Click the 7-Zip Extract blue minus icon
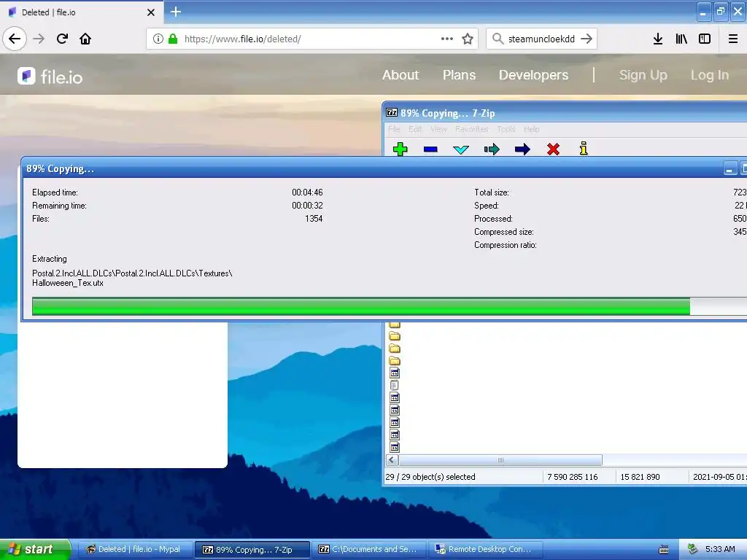 click(430, 149)
